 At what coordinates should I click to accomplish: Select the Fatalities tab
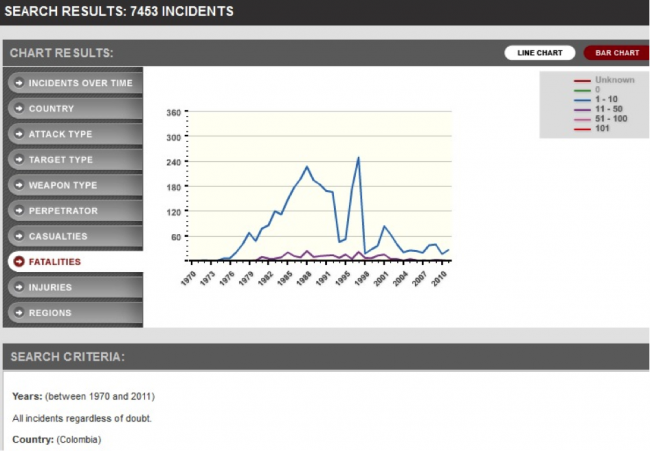pos(75,262)
